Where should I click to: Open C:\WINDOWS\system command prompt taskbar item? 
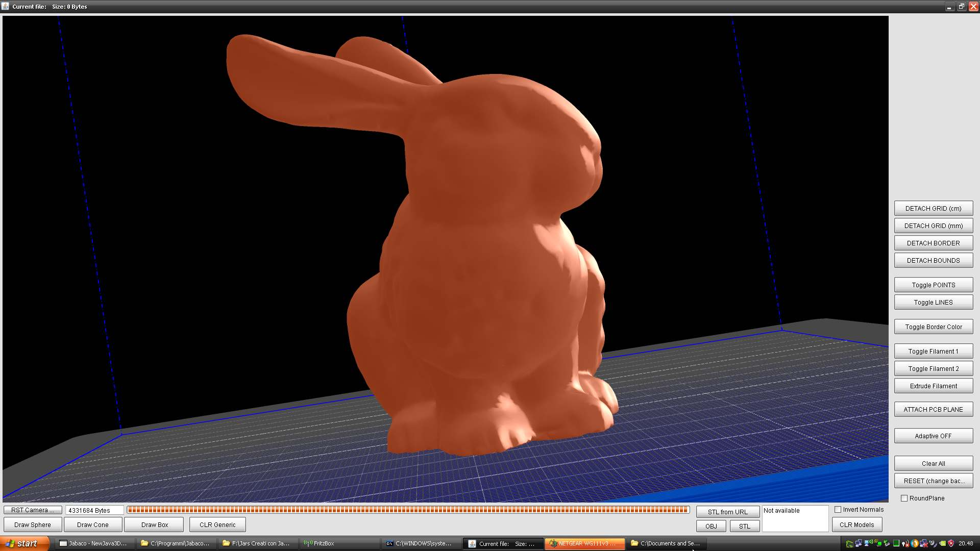tap(420, 543)
